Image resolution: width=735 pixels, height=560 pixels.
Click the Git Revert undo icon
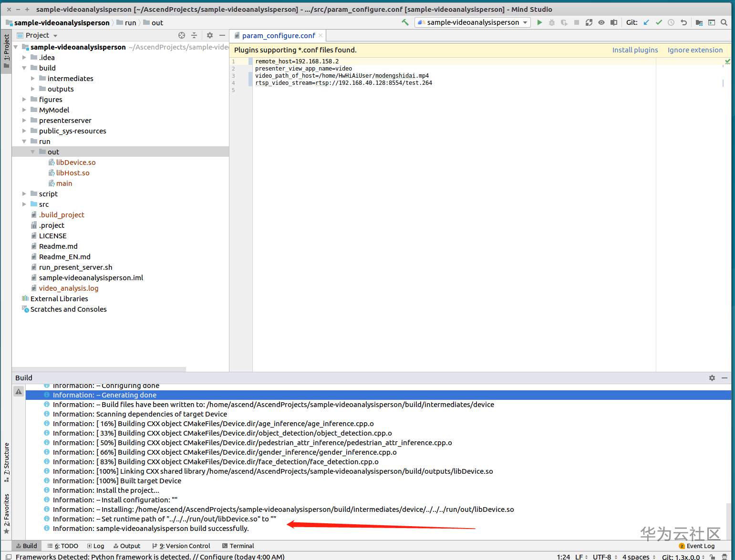pyautogui.click(x=683, y=22)
